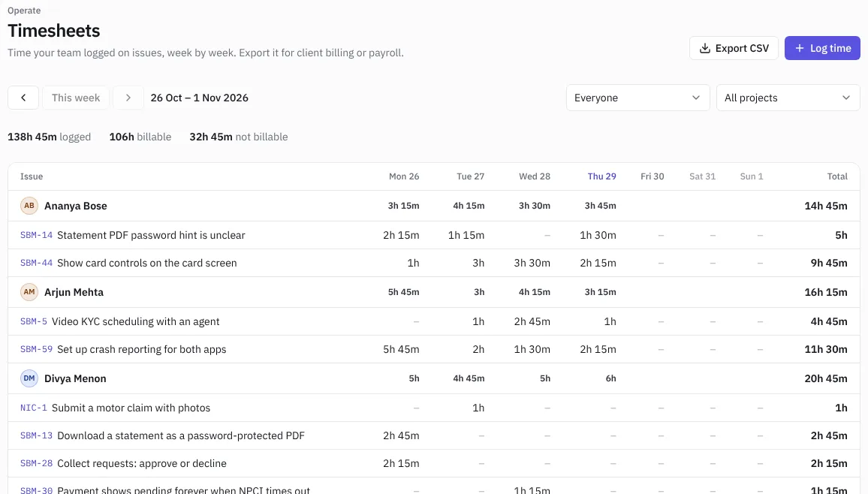Click the Wed 28 column header
868x494 pixels.
click(534, 176)
